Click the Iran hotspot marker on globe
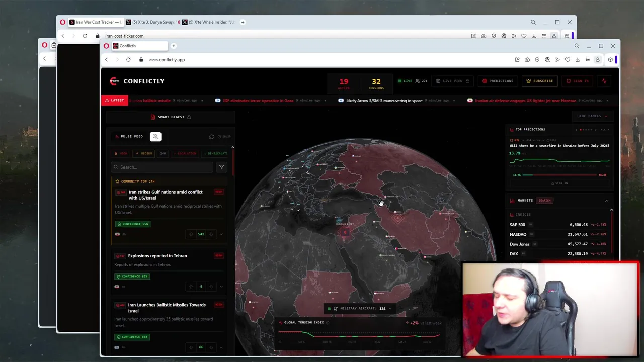Viewport: 644px width, 362px height. [x=397, y=218]
